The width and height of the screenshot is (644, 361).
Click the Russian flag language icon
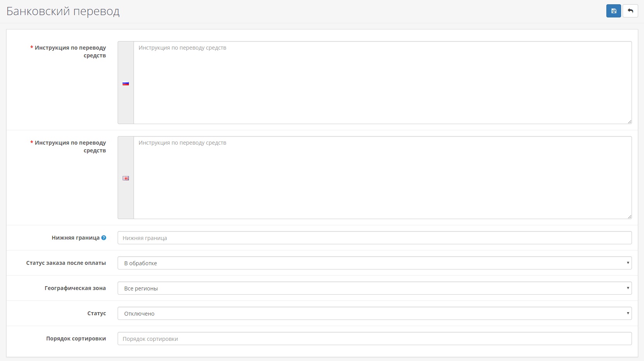[126, 83]
